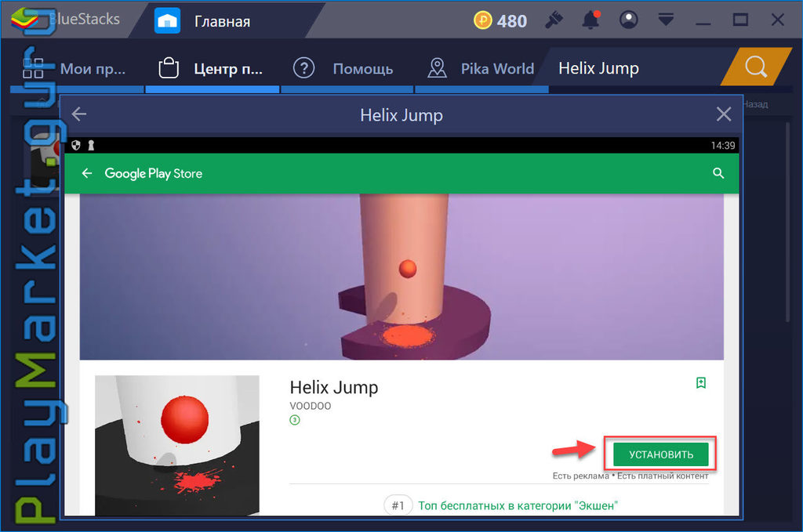Open the user account profile icon
Screen dimensions: 803x532
(628, 20)
